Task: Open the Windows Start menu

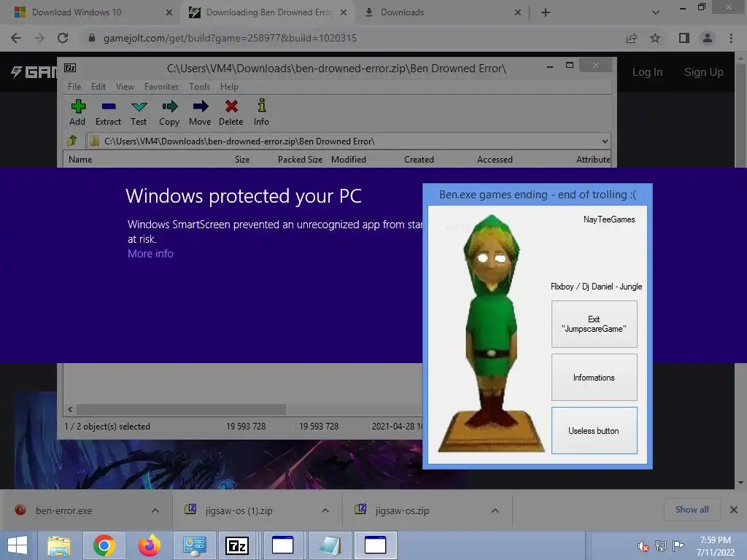Action: click(18, 545)
